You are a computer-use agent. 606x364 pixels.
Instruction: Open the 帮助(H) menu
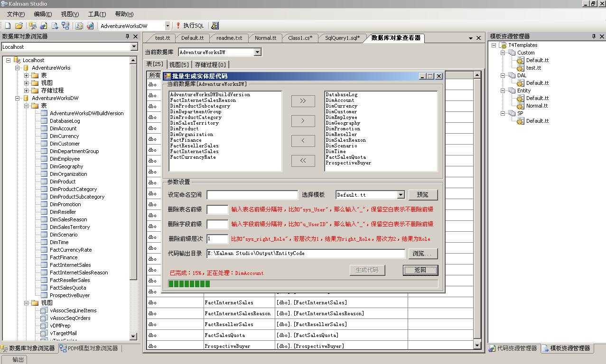[124, 14]
